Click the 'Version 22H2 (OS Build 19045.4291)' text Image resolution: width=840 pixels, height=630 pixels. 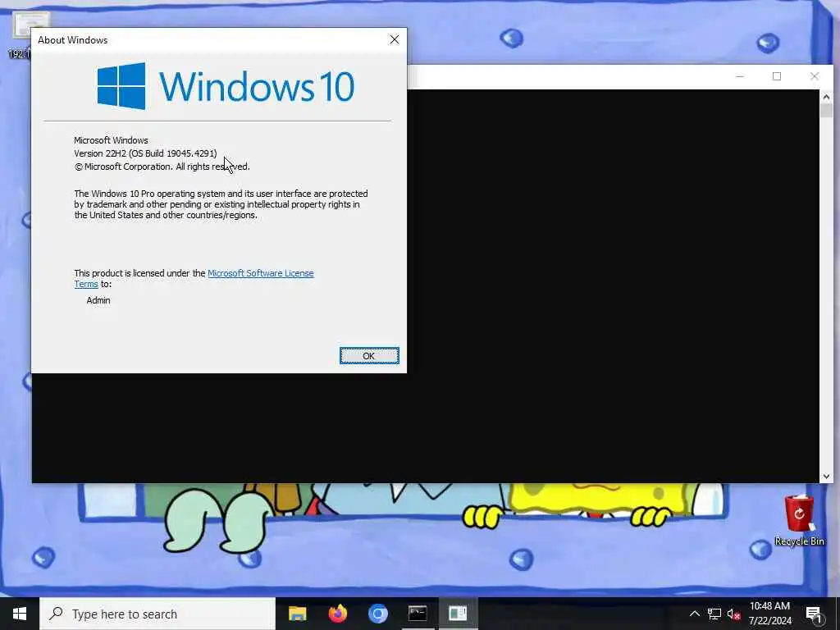coord(145,153)
